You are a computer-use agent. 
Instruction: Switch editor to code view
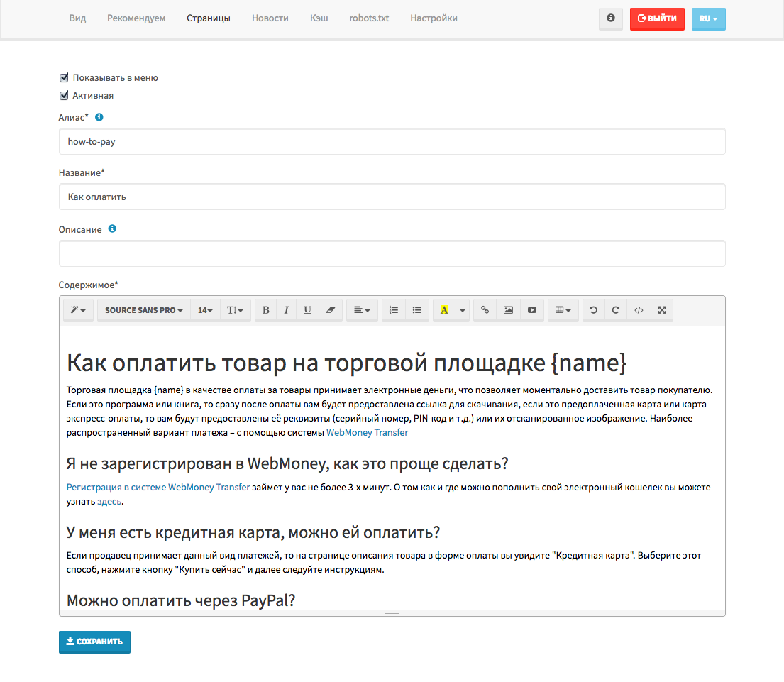639,311
